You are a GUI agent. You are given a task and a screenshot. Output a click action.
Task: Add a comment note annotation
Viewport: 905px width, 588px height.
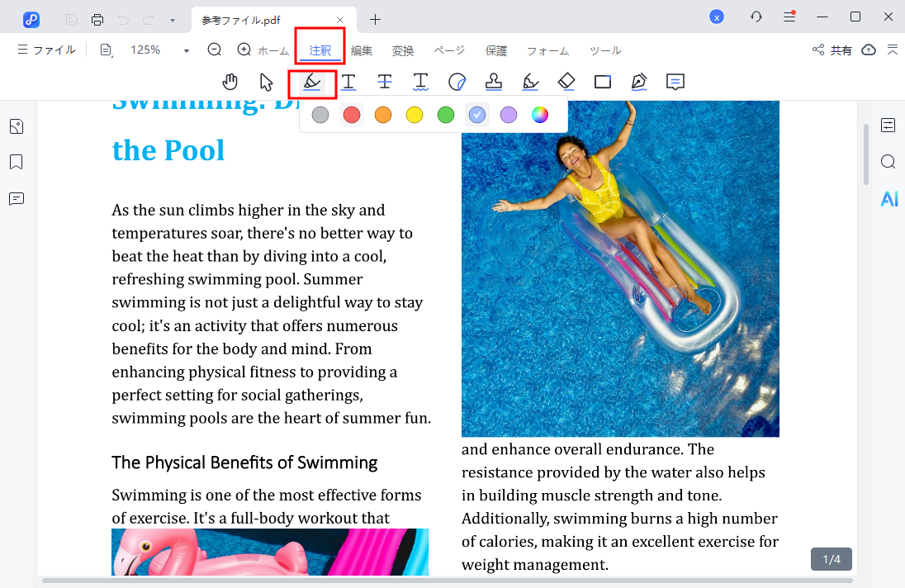click(x=675, y=82)
